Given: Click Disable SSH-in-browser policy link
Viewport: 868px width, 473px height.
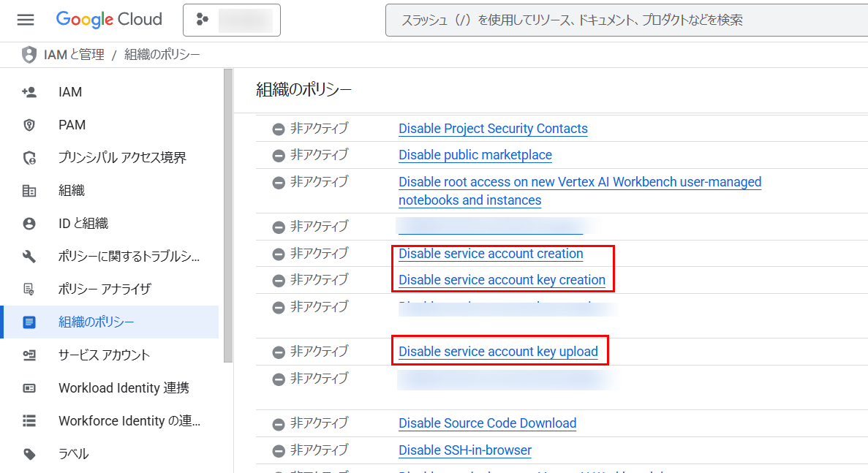Looking at the screenshot, I should pos(465,450).
